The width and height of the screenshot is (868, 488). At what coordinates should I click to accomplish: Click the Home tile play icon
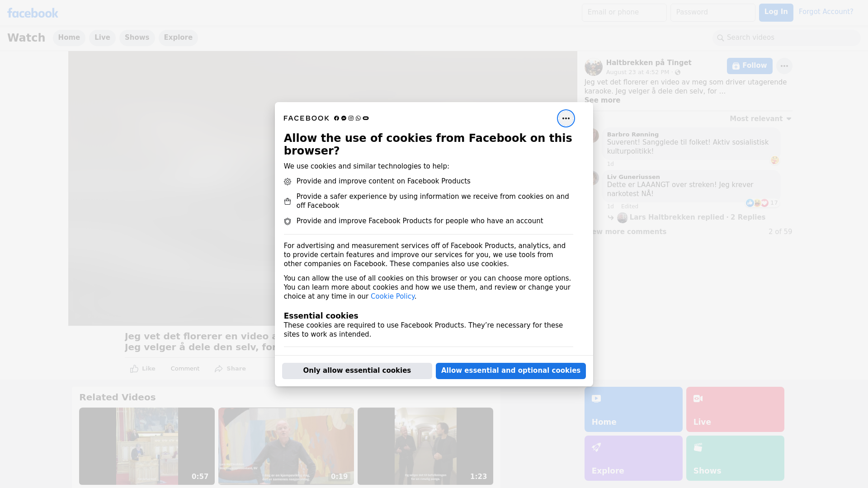click(596, 399)
